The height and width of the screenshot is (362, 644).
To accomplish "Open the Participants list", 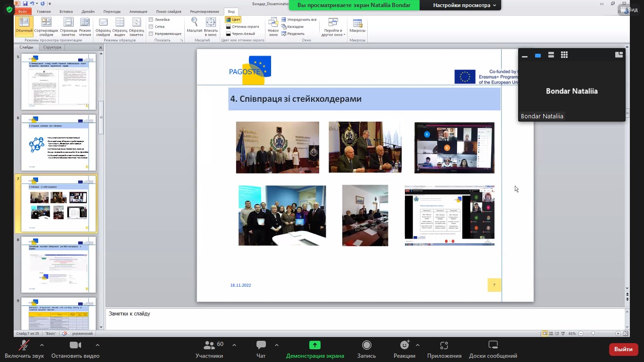I will pyautogui.click(x=210, y=349).
